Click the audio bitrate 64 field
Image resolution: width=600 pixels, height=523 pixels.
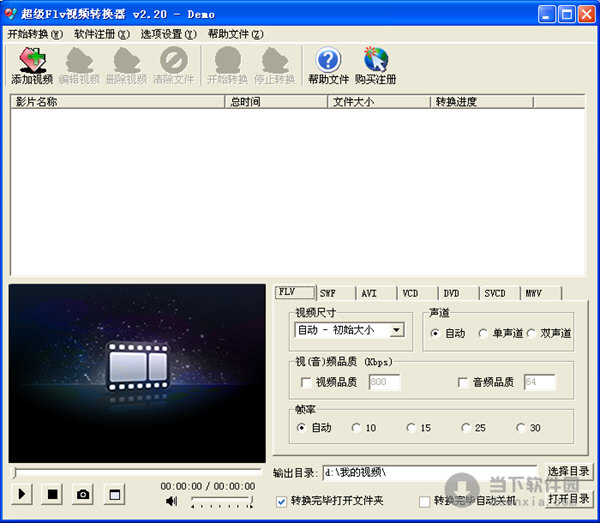click(x=540, y=382)
